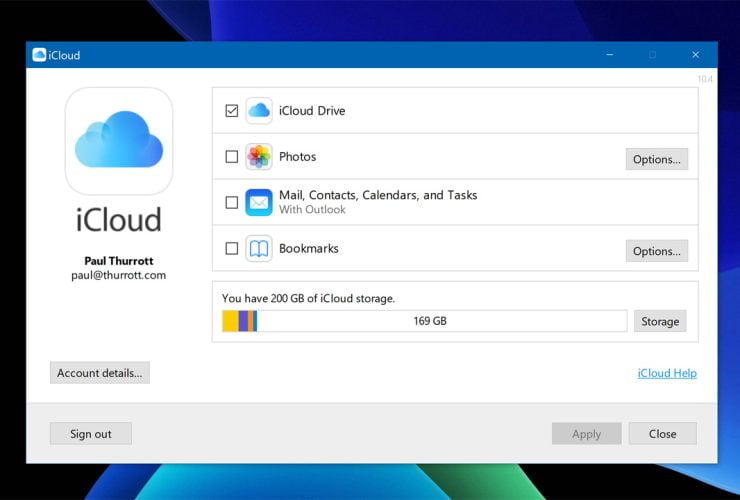Click the "With Outlook" subtitle
740x500 pixels.
312,210
